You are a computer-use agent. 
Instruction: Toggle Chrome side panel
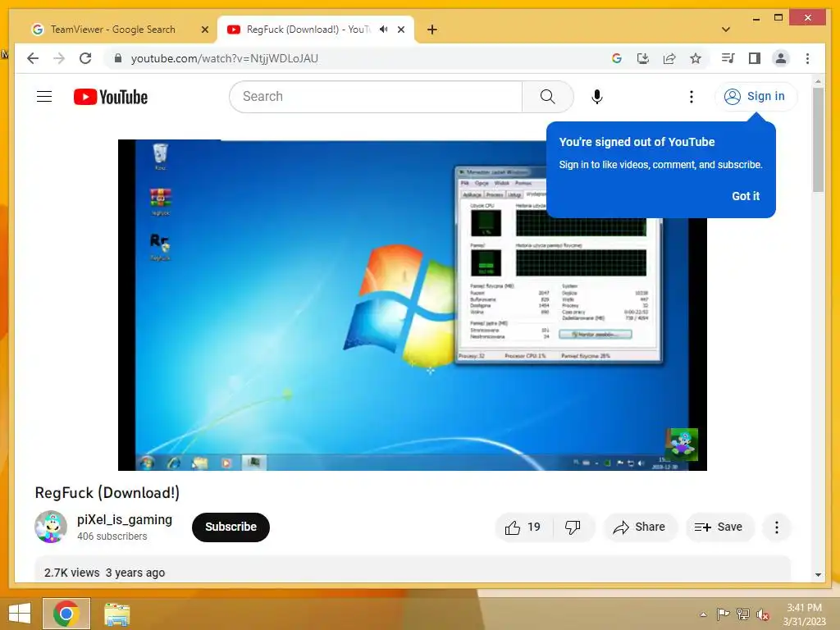pos(755,58)
